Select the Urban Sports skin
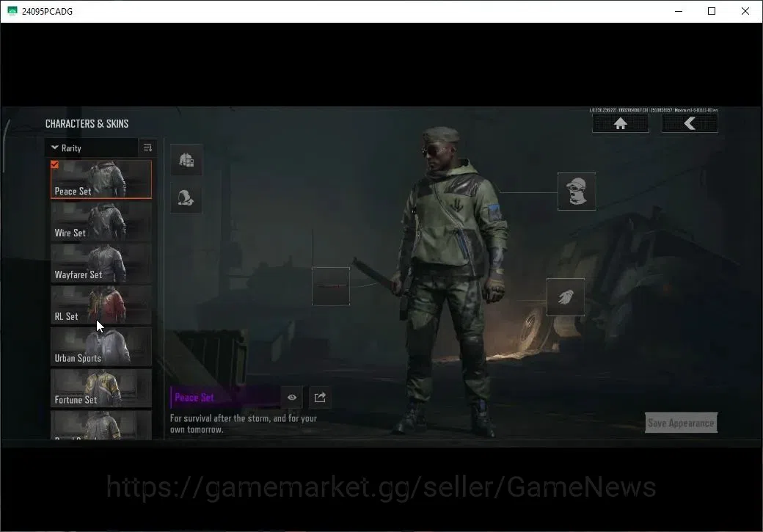 tap(101, 346)
